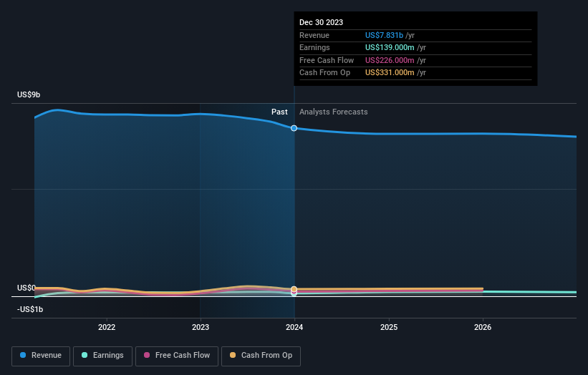Select the Revenue data point at 2024
The image size is (588, 375).
pyautogui.click(x=294, y=128)
